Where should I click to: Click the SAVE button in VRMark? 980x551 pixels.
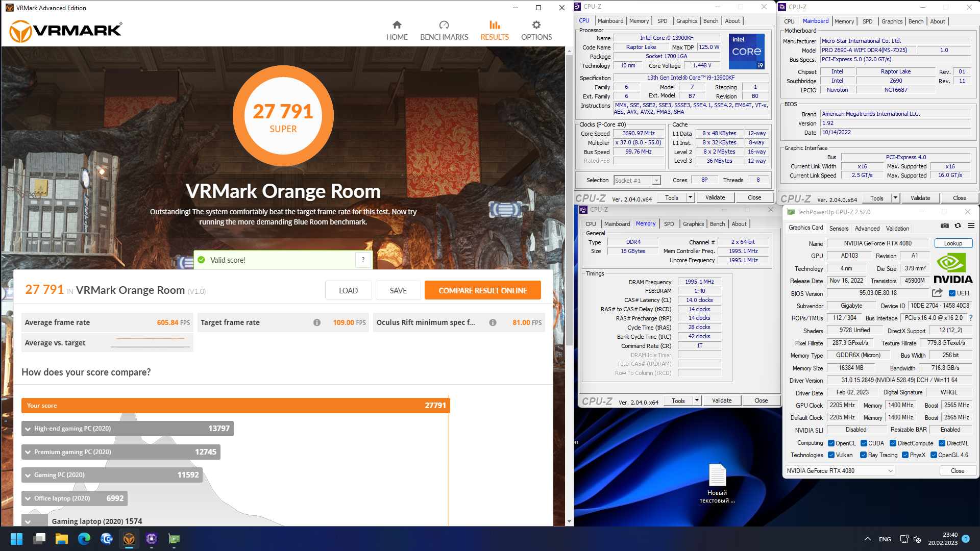pyautogui.click(x=398, y=290)
